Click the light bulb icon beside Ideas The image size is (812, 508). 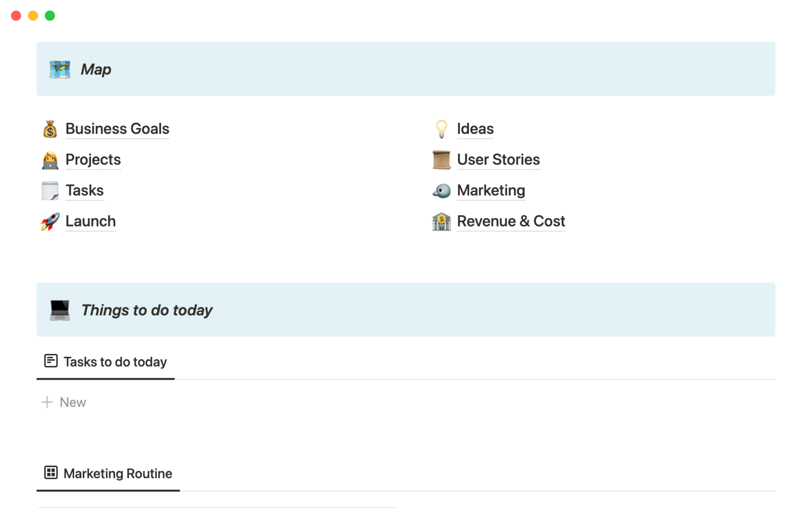click(x=441, y=129)
